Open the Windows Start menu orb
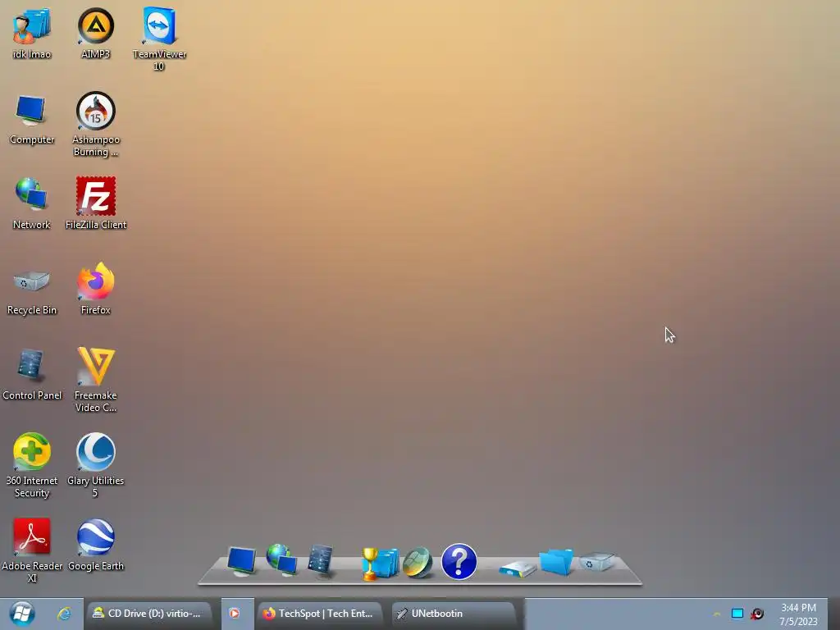The width and height of the screenshot is (840, 630). coord(22,614)
